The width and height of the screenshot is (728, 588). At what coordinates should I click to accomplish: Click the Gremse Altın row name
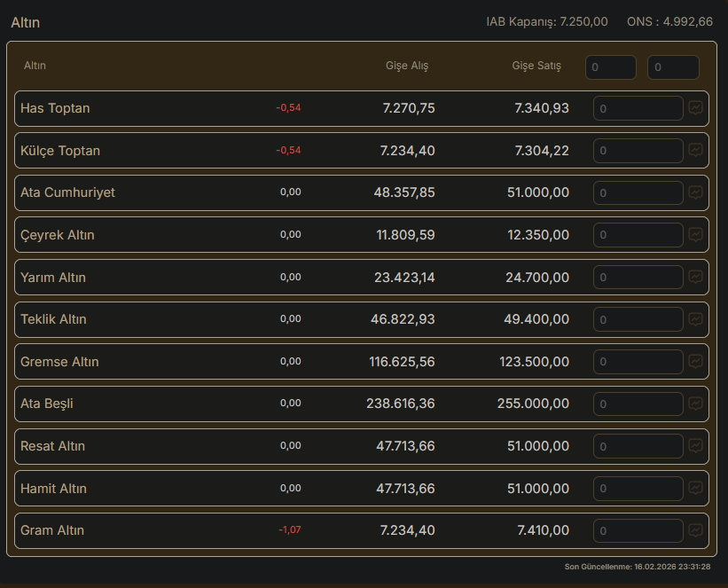click(59, 362)
